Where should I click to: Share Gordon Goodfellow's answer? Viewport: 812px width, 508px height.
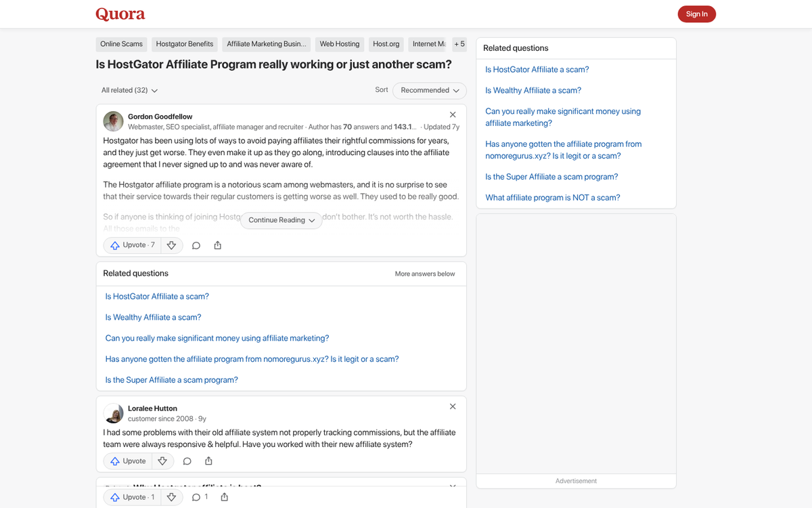(218, 245)
